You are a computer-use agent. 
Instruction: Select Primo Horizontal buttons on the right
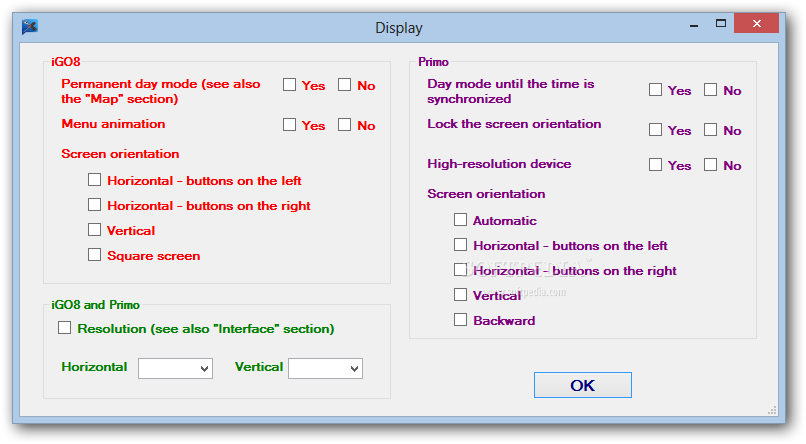point(461,270)
